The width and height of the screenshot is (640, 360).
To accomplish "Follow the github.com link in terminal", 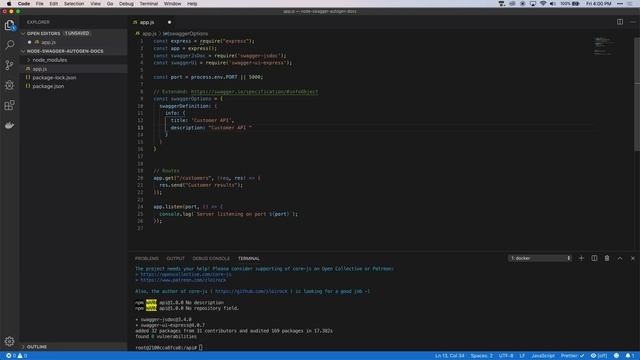I will click(x=251, y=291).
